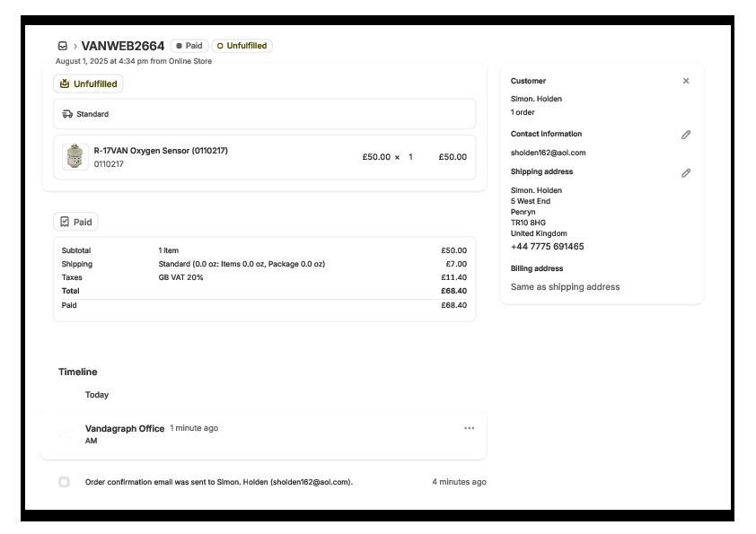View the customer's 1 order link

pyautogui.click(x=524, y=112)
